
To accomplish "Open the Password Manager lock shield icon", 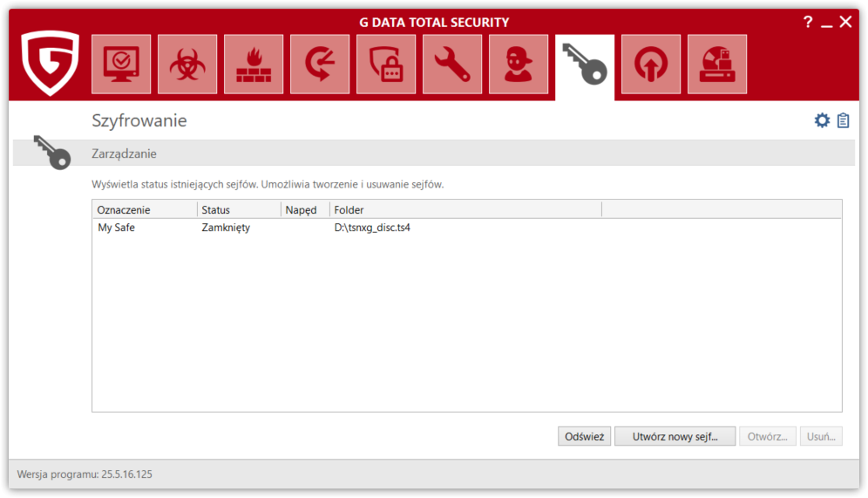I will coord(386,65).
